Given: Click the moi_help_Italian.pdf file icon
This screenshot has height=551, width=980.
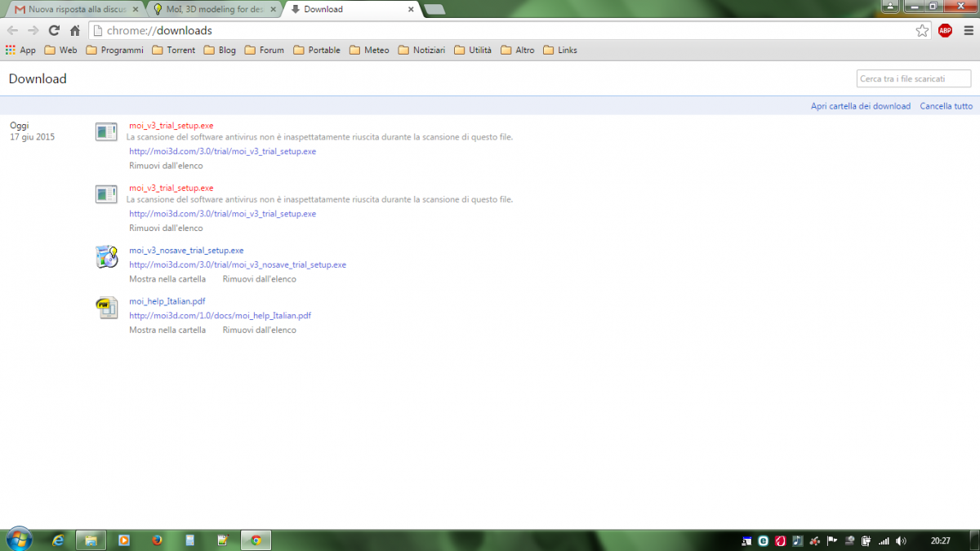Looking at the screenshot, I should pos(107,308).
